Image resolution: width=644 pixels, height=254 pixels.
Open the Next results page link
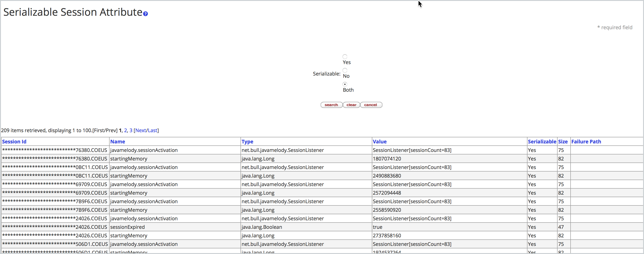[141, 130]
